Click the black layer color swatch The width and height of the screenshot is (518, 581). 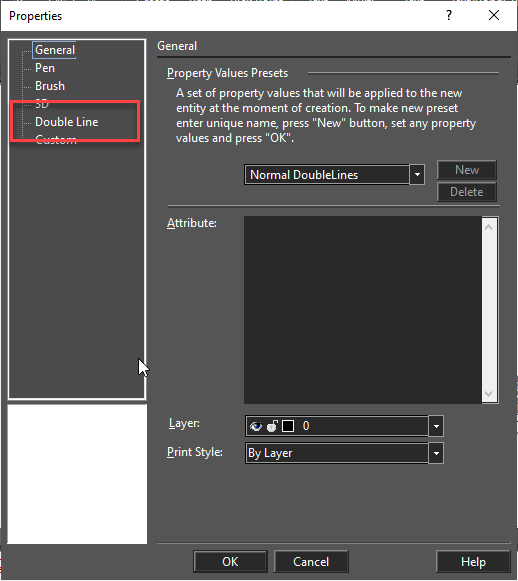(288, 426)
